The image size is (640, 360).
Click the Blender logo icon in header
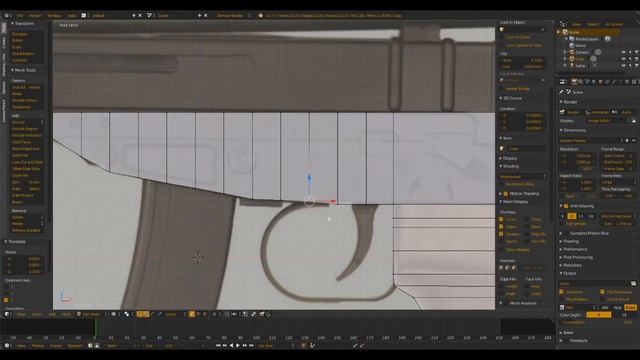pos(260,16)
